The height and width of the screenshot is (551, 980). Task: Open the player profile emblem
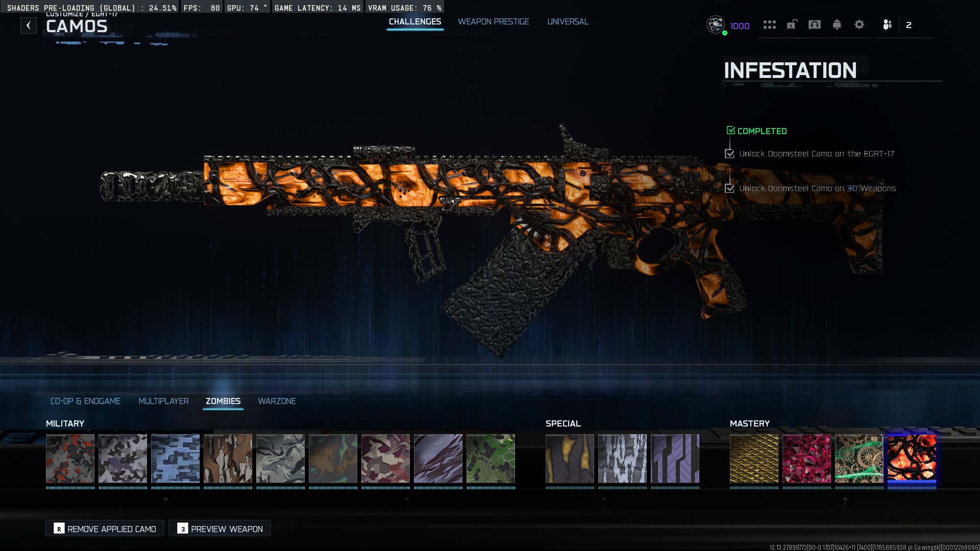point(716,24)
